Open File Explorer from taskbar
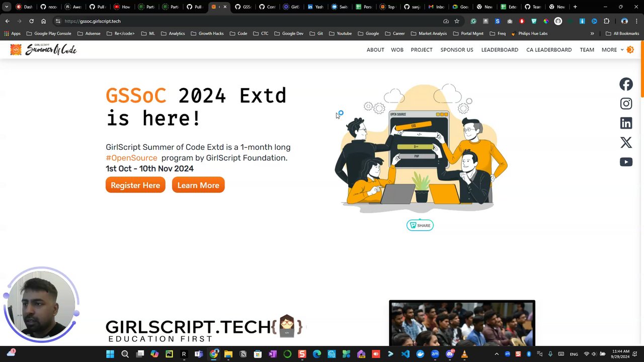The width and height of the screenshot is (644, 362). click(228, 354)
